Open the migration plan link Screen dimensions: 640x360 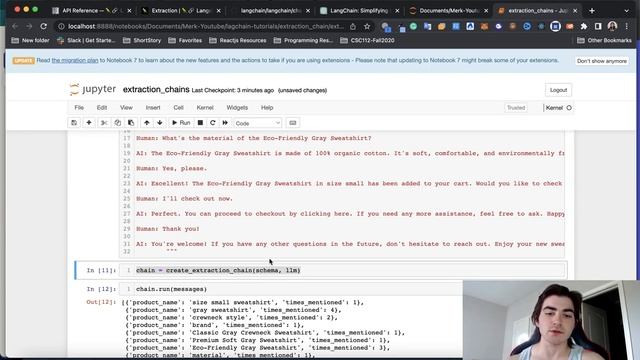75,60
